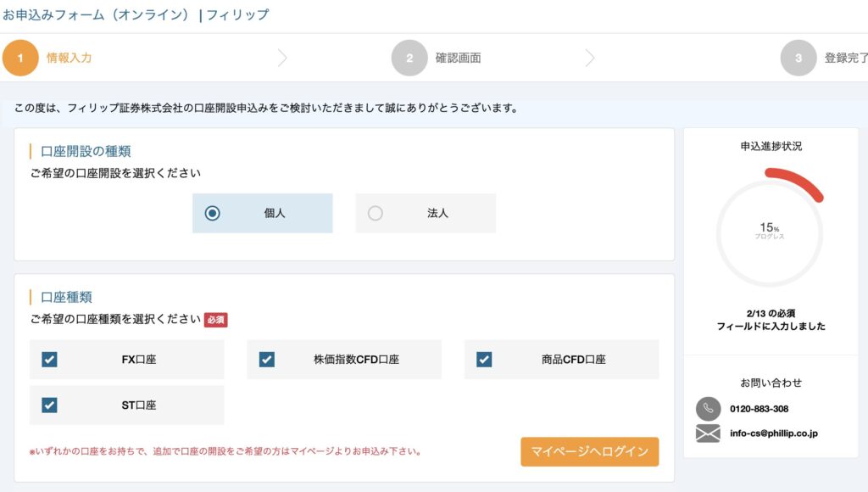
Task: Click the マイページへログイン button
Action: click(590, 451)
